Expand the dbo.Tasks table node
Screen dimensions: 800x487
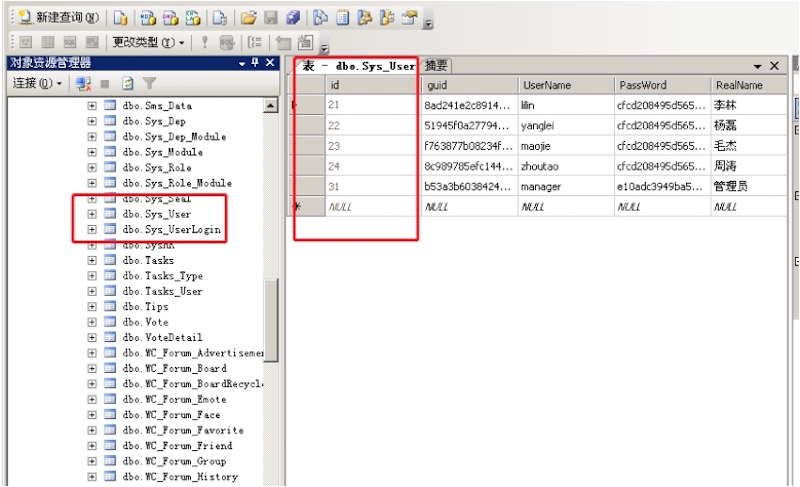(x=92, y=260)
